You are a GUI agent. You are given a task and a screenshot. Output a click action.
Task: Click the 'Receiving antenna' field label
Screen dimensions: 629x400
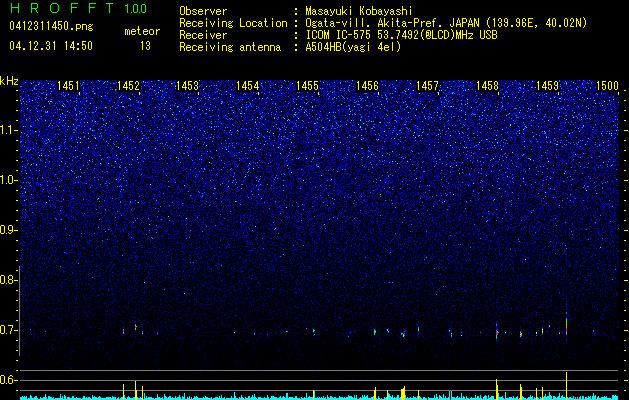tap(230, 47)
